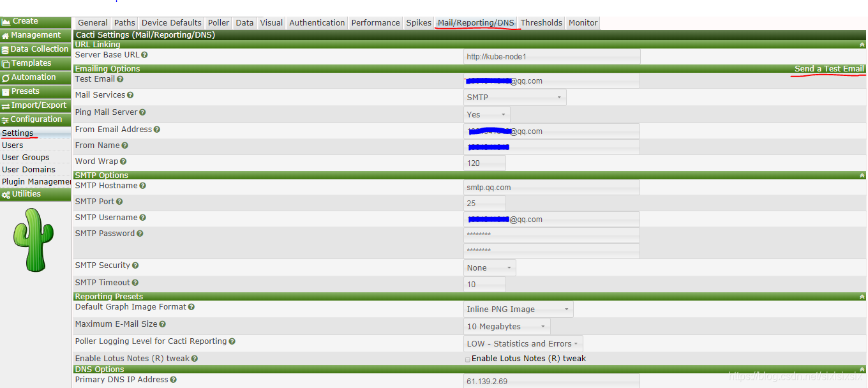Open Ping Mail Server Yes dropdown
The image size is (868, 388).
tap(487, 115)
